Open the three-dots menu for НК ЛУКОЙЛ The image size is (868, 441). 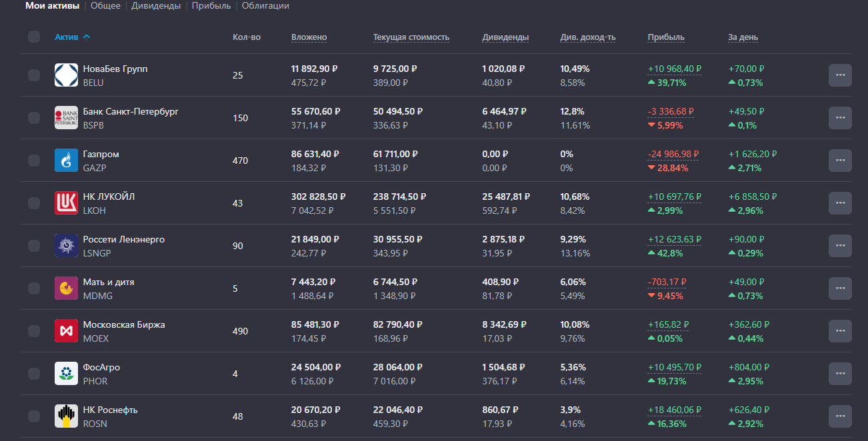click(840, 203)
